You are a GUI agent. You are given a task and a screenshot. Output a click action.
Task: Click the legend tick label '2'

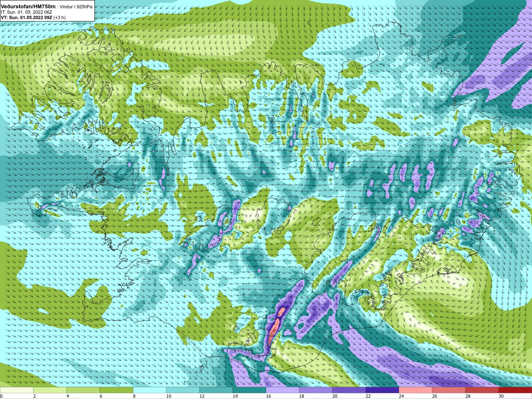coord(34,396)
